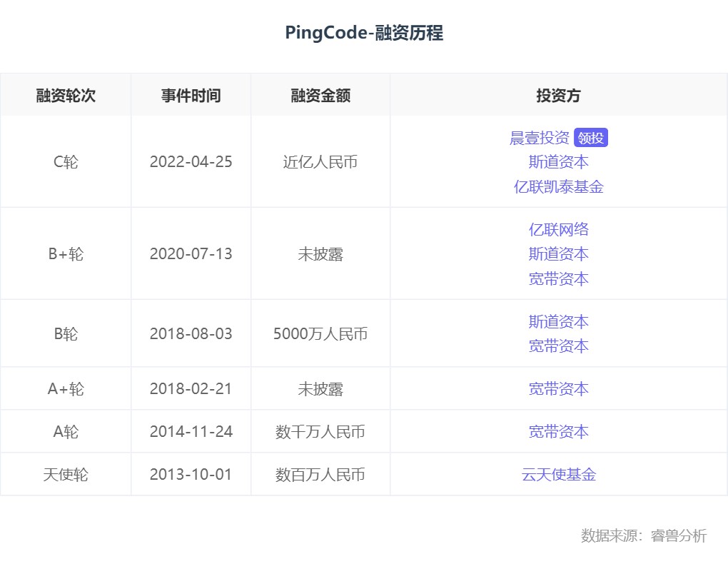Click the 投资方 column header
The image size is (728, 574).
click(559, 95)
